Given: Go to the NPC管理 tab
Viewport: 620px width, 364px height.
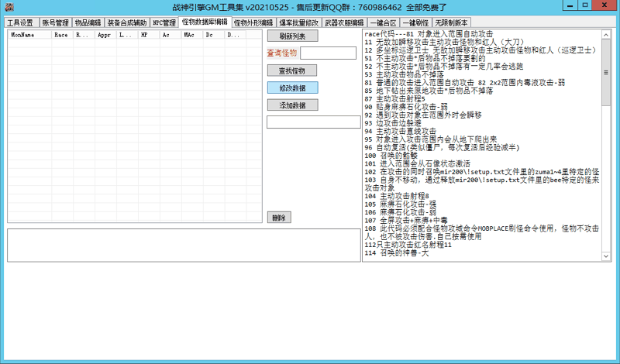Looking at the screenshot, I should pyautogui.click(x=164, y=22).
